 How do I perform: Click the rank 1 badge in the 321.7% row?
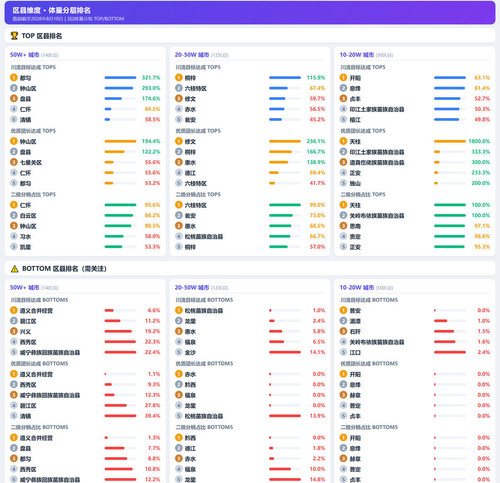tap(14, 78)
